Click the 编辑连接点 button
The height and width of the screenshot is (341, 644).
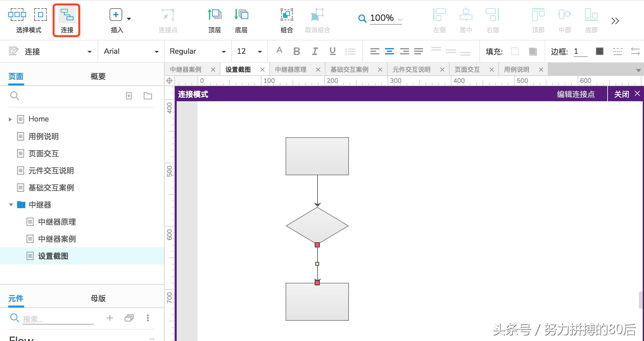576,94
